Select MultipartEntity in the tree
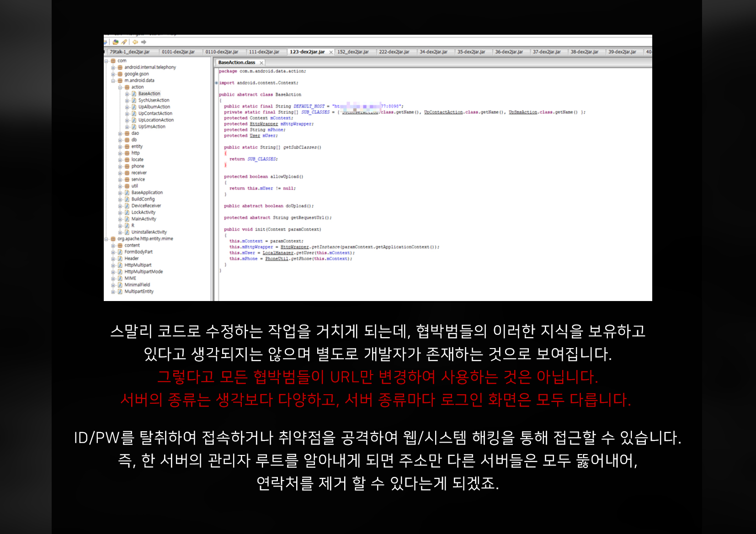The width and height of the screenshot is (756, 534). (139, 291)
